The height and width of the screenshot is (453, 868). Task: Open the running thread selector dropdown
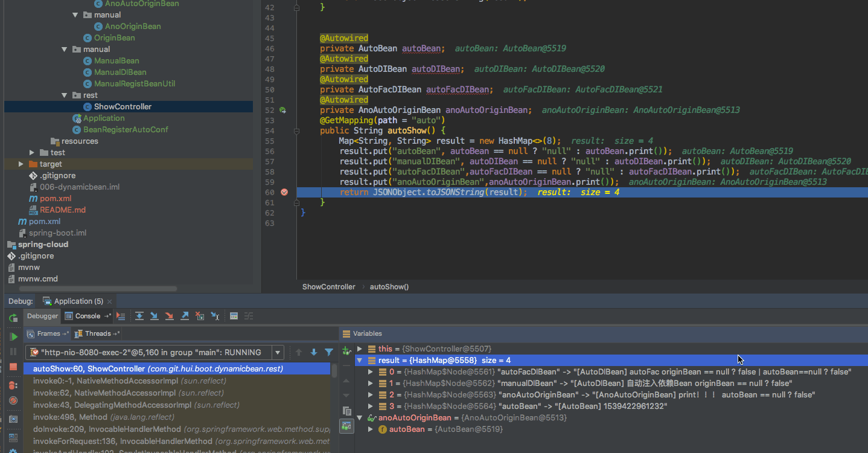[277, 352]
